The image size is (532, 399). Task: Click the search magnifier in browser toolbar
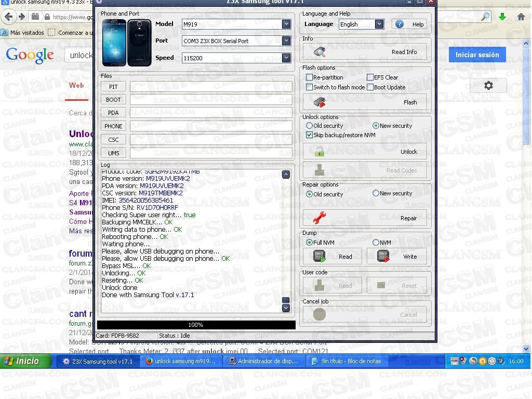point(486,16)
